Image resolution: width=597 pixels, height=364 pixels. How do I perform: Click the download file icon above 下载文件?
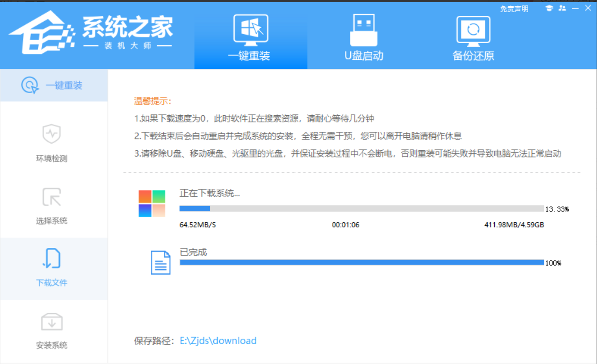pyautogui.click(x=51, y=259)
